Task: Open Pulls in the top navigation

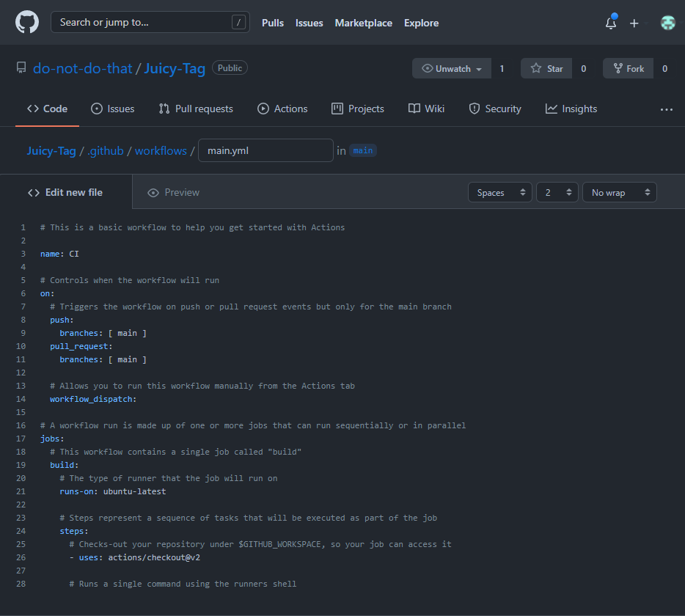Action: [x=273, y=23]
